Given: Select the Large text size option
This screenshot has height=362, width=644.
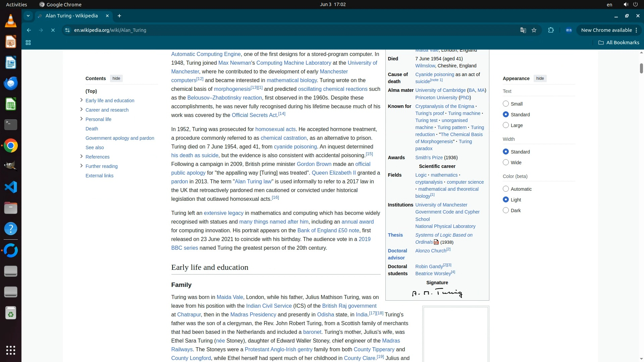Looking at the screenshot, I should point(506,125).
